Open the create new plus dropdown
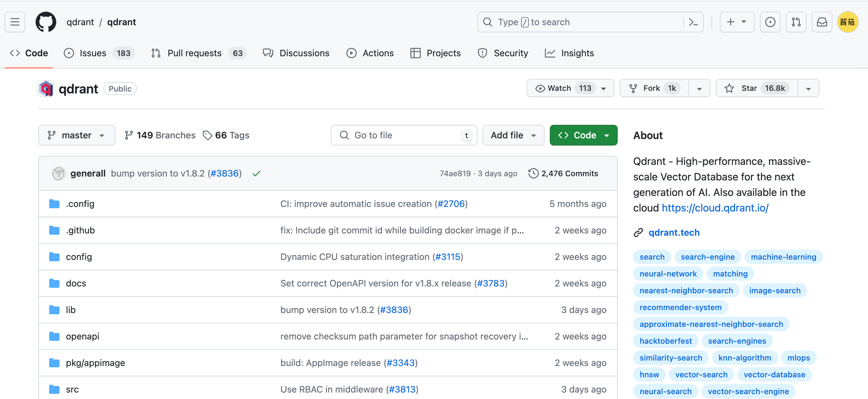The image size is (868, 399). click(x=737, y=22)
